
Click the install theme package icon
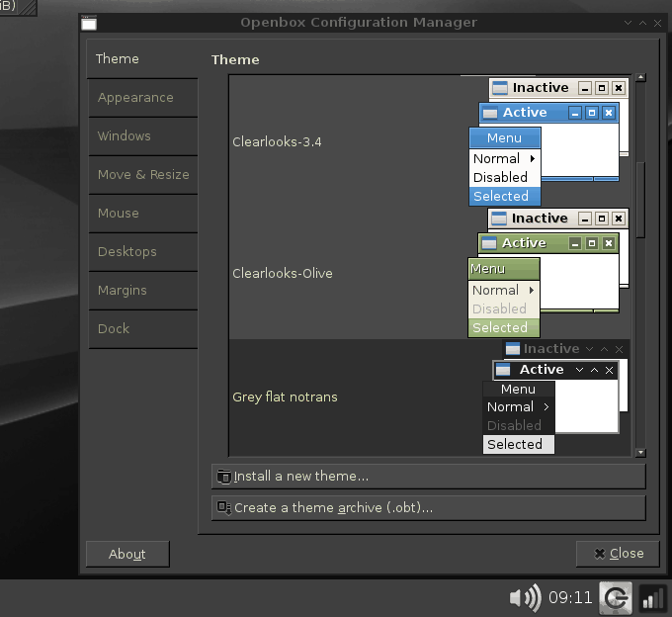223,477
